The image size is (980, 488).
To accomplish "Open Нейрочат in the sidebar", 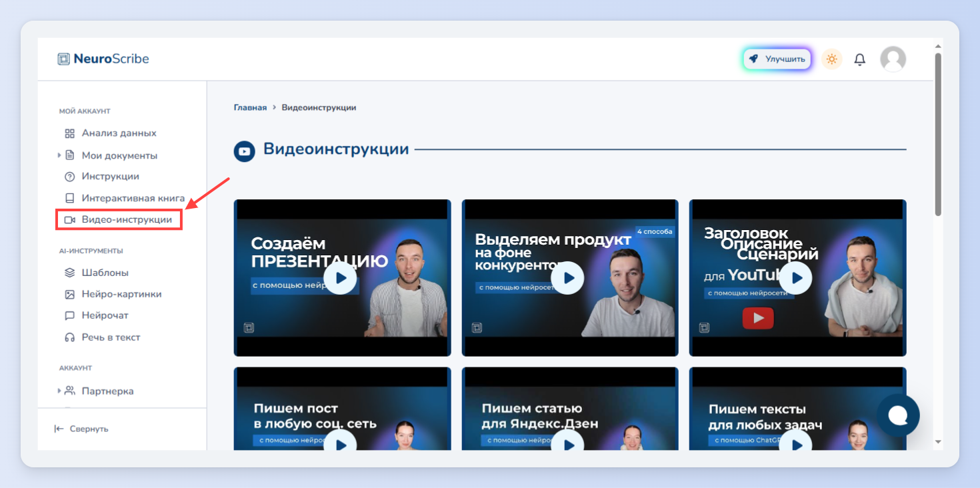I will (x=105, y=315).
